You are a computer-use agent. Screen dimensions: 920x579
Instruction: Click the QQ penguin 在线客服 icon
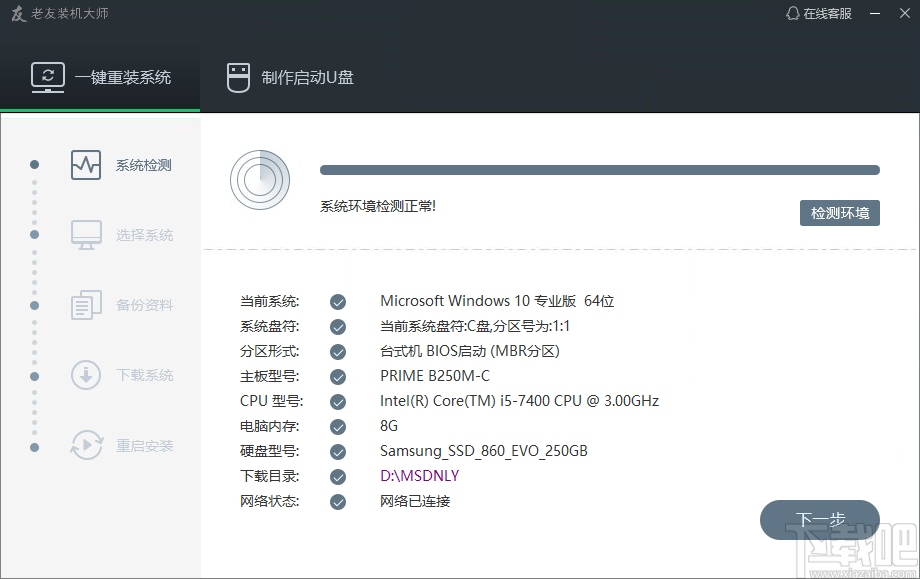pos(793,13)
